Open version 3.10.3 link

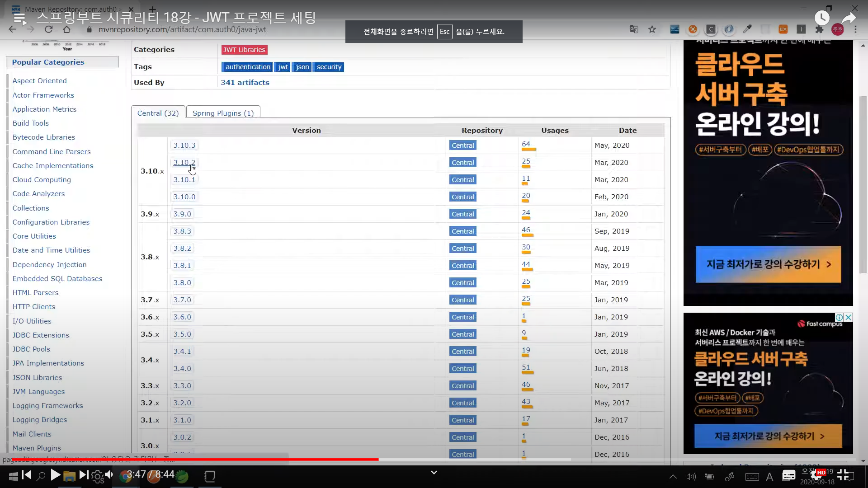pyautogui.click(x=184, y=145)
